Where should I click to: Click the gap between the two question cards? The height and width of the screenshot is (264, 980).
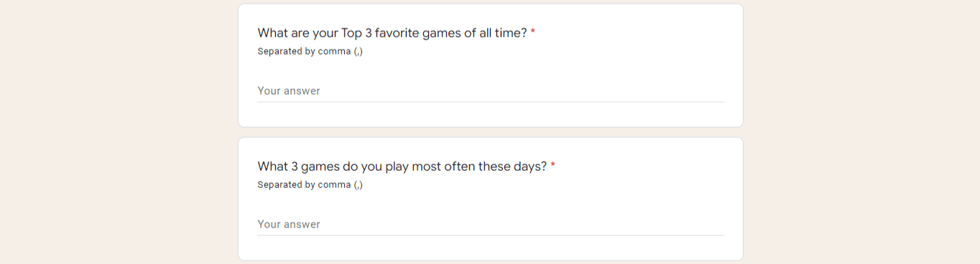(x=490, y=133)
